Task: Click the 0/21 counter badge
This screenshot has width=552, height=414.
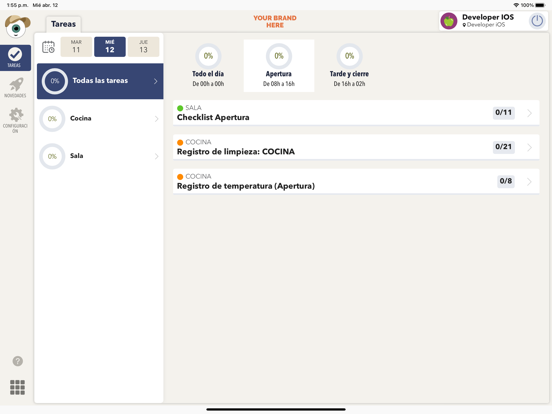Action: coord(503,147)
